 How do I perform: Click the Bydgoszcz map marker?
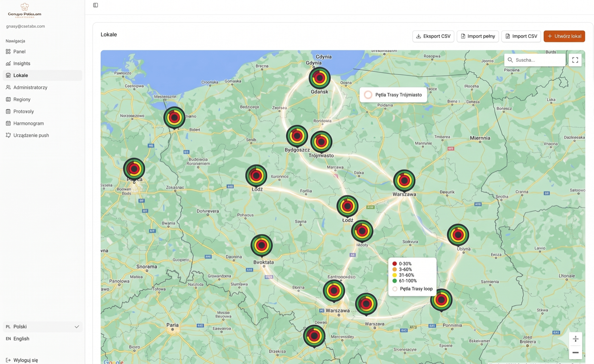coord(297,136)
